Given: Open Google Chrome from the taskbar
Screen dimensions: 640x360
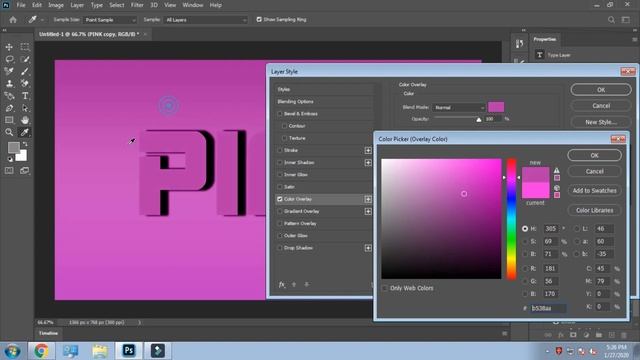Looking at the screenshot, I should pos(41,351).
